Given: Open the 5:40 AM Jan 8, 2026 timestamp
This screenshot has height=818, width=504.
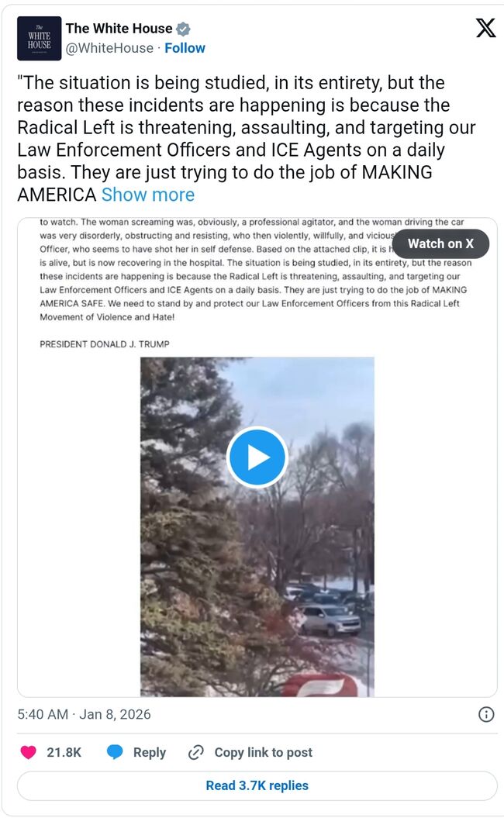Looking at the screenshot, I should [84, 714].
